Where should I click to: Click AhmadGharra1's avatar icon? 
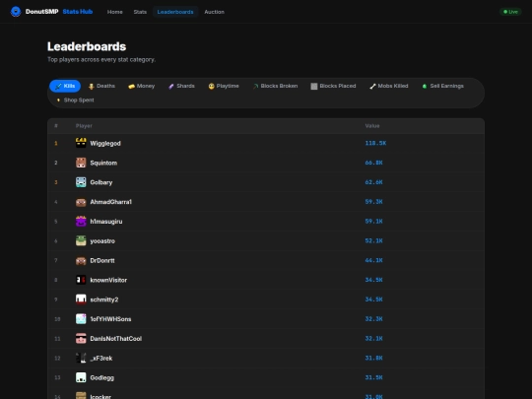pos(81,202)
